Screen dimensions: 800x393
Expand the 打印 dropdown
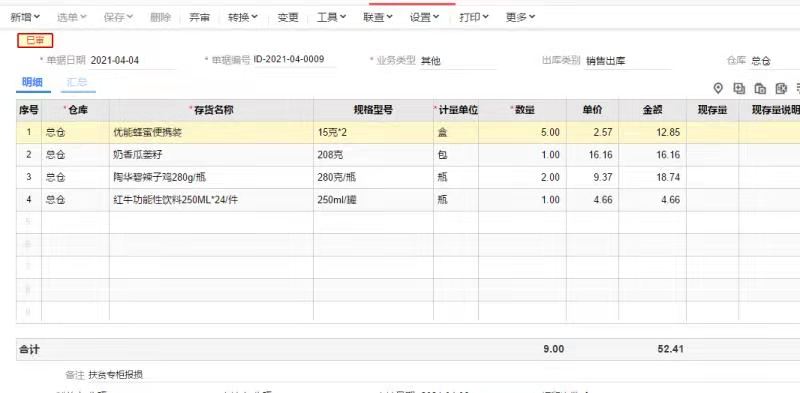point(473,17)
